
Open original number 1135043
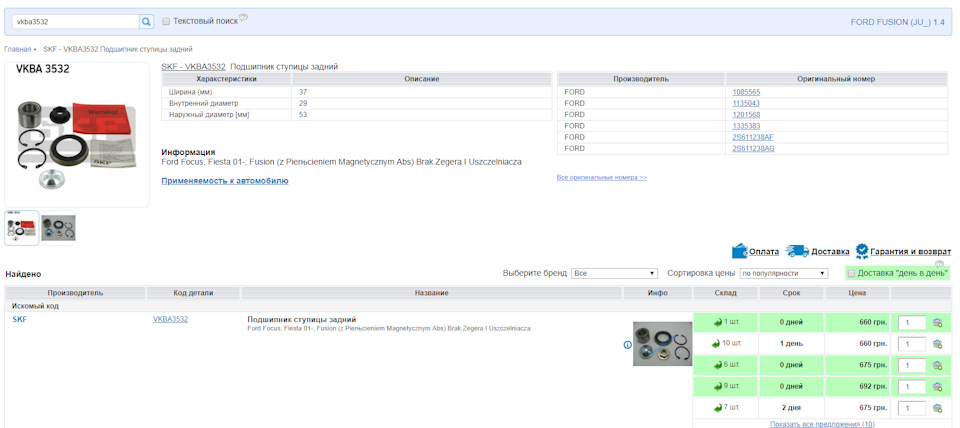tap(746, 103)
